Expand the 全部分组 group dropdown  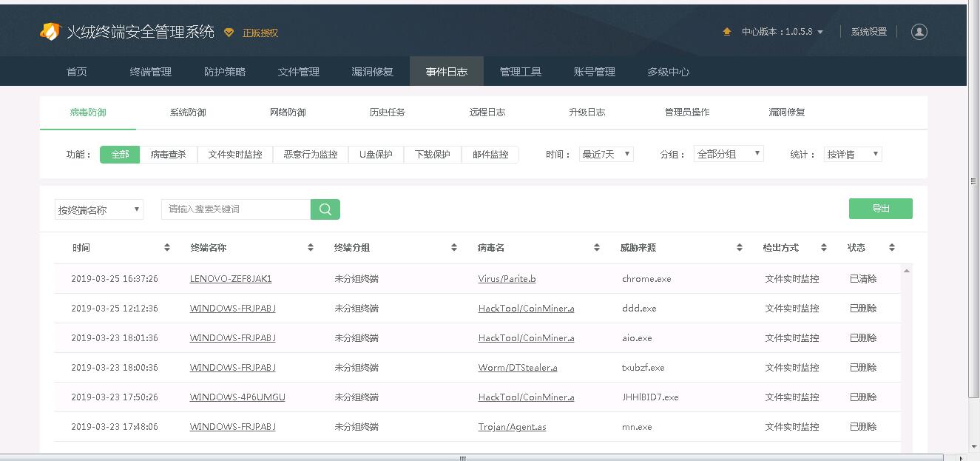pos(729,155)
